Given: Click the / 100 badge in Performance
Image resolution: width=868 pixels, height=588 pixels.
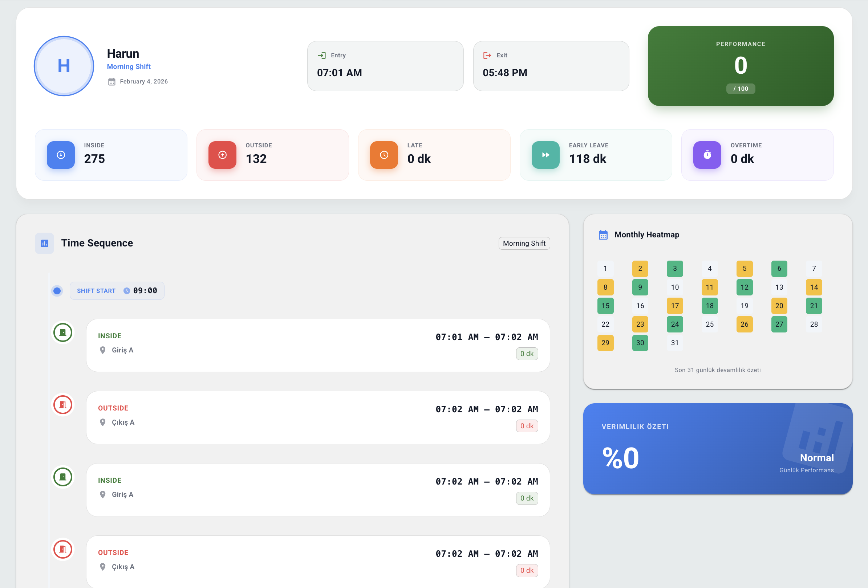Looking at the screenshot, I should pos(740,89).
